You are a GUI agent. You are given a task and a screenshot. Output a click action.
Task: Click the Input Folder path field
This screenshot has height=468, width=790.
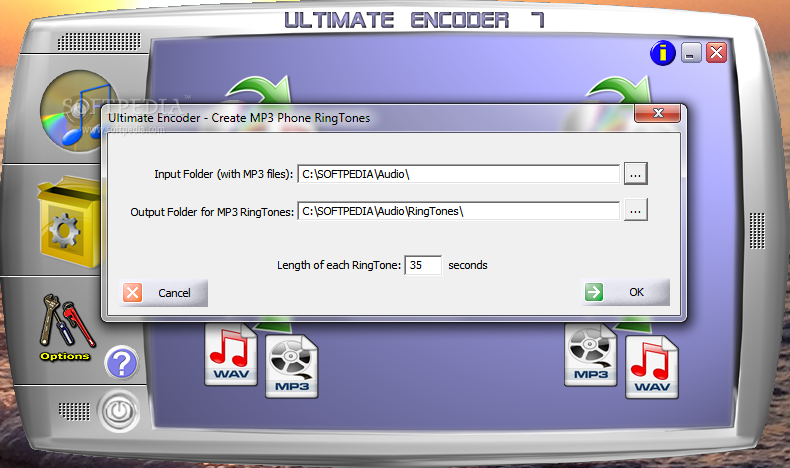(458, 174)
